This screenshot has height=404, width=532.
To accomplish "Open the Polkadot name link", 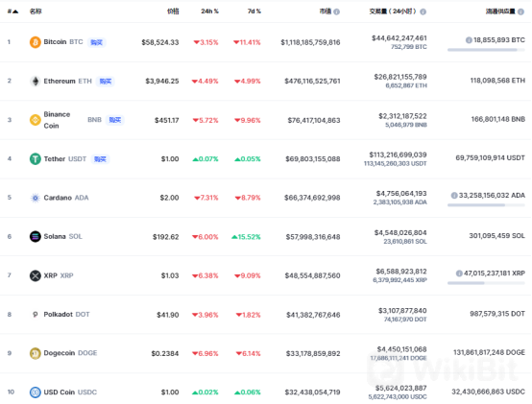I will (x=58, y=315).
